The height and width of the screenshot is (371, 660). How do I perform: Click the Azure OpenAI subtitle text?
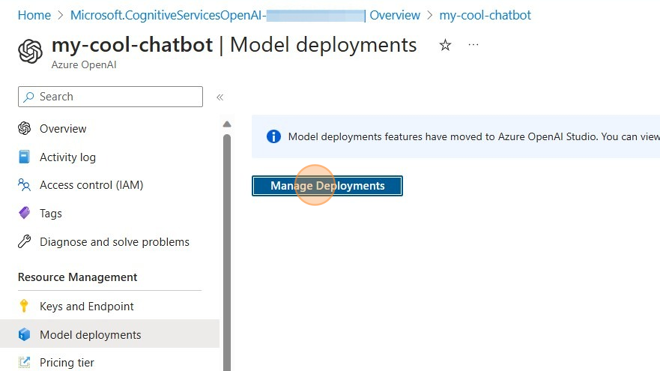84,65
